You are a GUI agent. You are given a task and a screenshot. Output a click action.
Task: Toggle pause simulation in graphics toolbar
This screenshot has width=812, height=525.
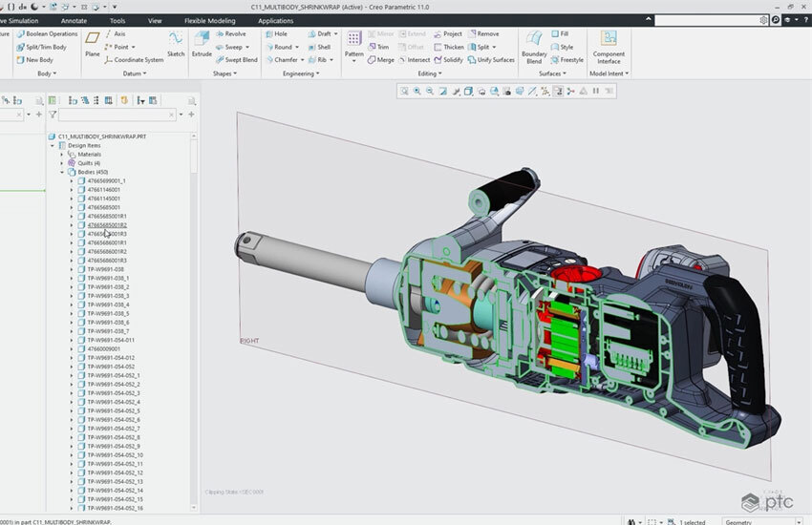point(596,91)
